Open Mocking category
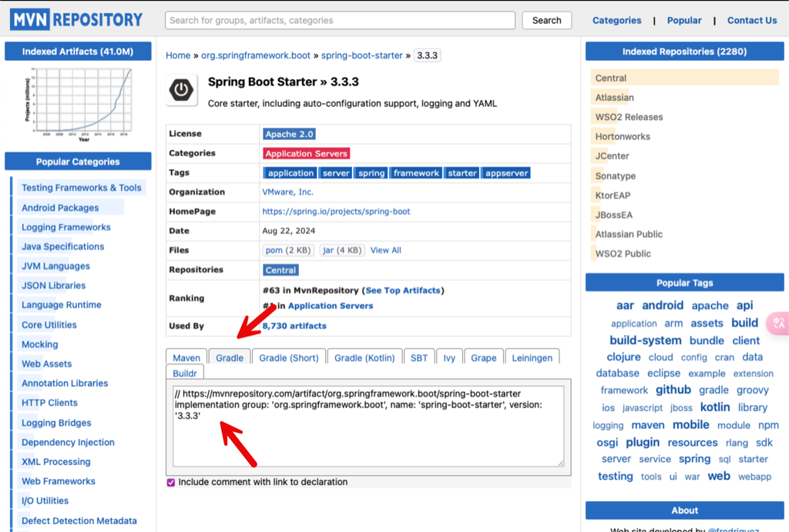The width and height of the screenshot is (789, 532). [40, 344]
